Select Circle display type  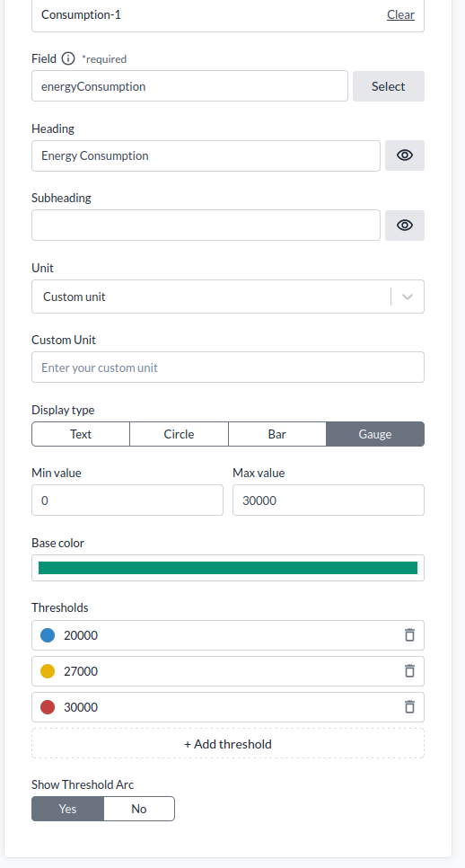(180, 434)
